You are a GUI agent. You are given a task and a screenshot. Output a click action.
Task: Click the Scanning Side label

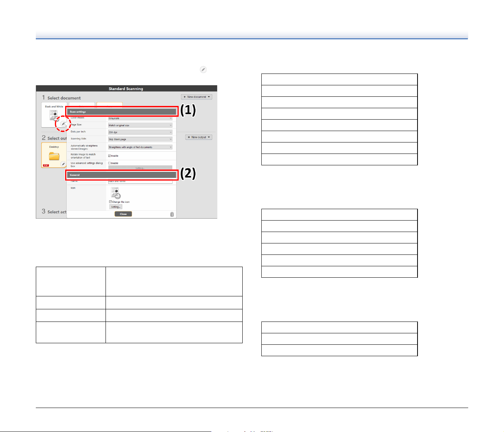click(78, 139)
